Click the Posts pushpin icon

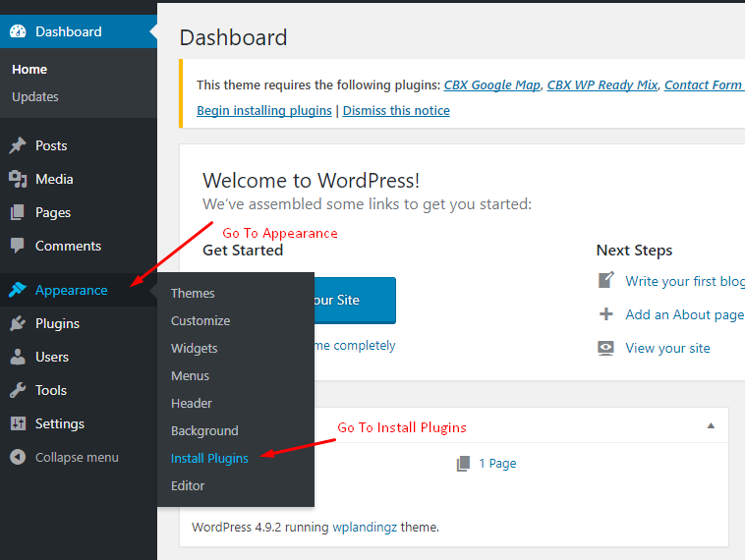tap(18, 145)
